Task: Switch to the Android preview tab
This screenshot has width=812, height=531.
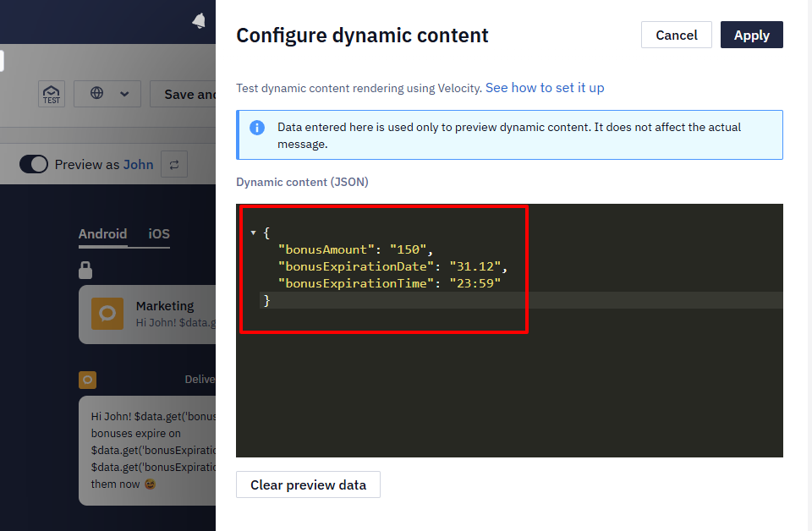Action: (102, 234)
